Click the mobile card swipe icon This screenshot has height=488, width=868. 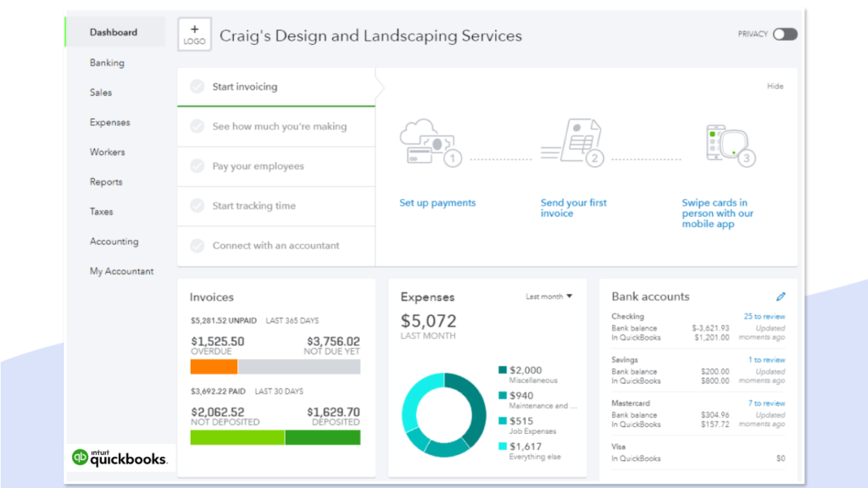730,144
